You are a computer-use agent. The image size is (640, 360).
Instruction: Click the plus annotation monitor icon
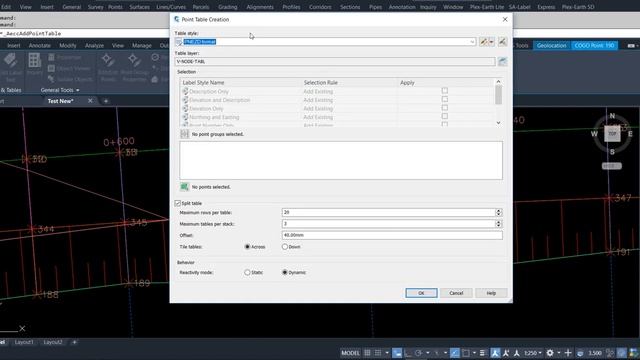tap(568, 353)
